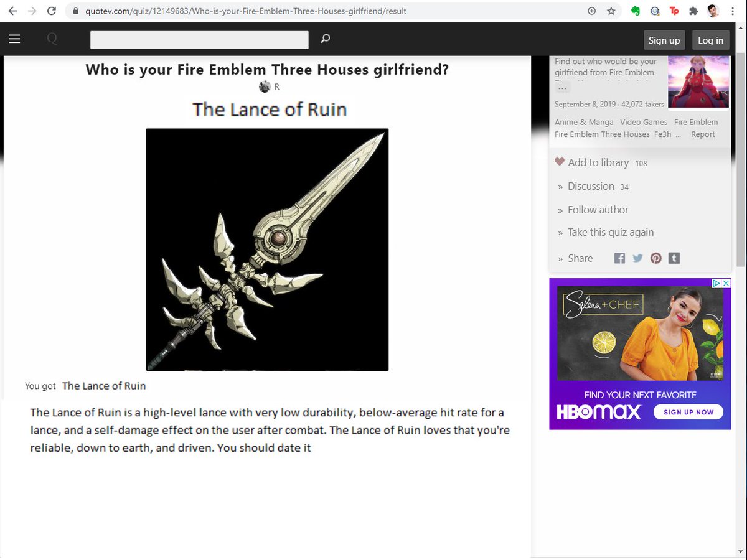Click Follow author

pos(598,210)
